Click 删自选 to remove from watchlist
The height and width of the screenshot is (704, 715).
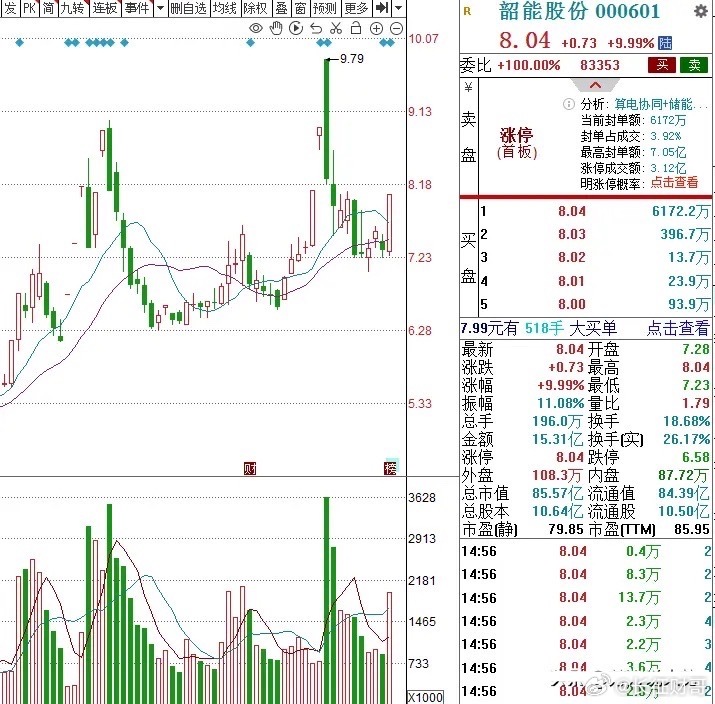point(189,8)
